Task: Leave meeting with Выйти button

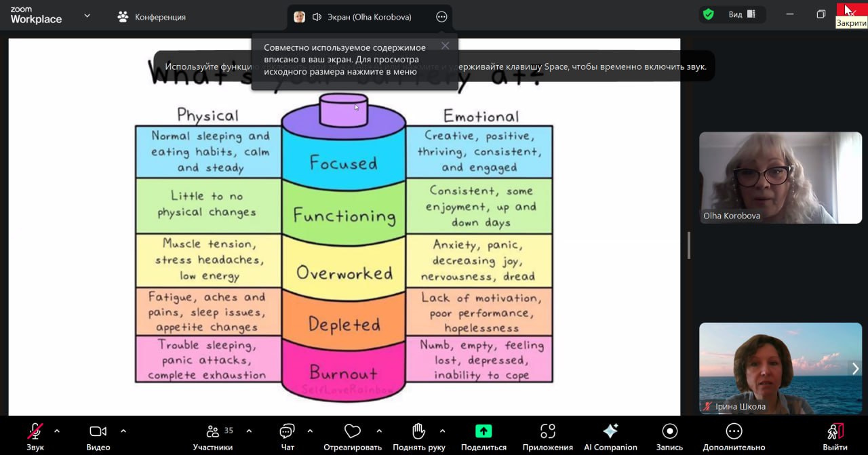Action: (835, 432)
